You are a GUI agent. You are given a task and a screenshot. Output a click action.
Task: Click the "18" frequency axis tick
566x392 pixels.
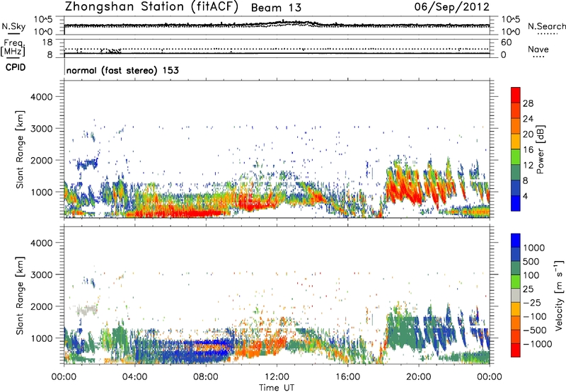coord(47,42)
